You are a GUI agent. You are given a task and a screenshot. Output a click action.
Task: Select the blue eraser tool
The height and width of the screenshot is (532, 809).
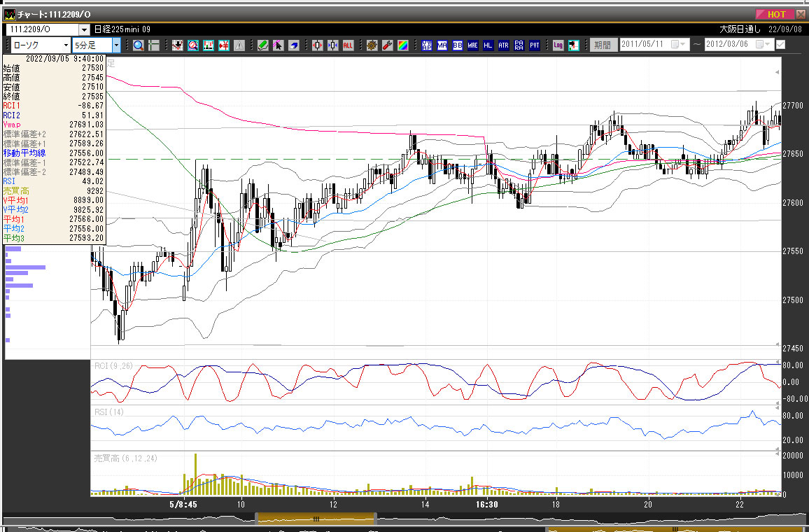(x=293, y=45)
